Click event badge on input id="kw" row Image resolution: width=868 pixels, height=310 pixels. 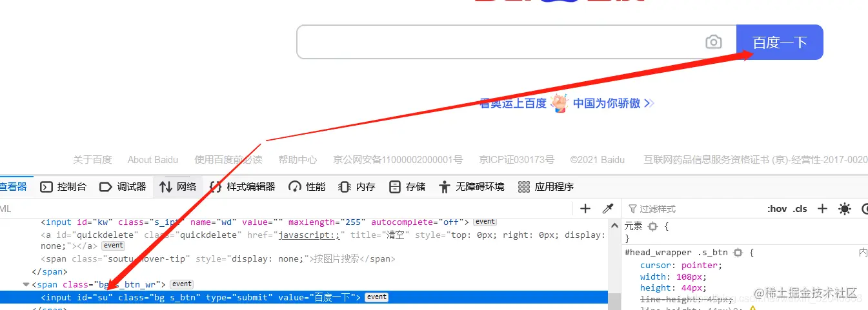click(x=485, y=222)
